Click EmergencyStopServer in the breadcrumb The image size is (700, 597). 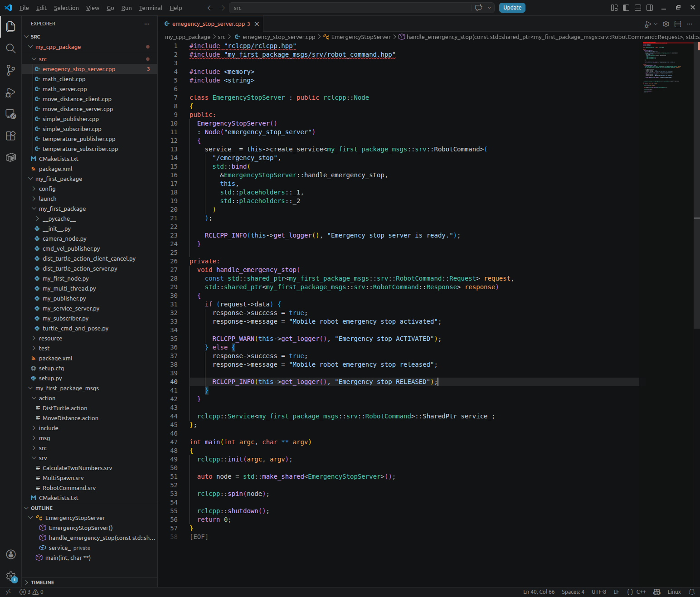[361, 37]
